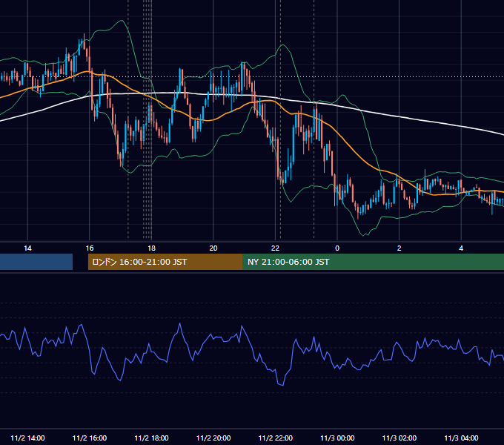
Task: Click the 4 hour label on price chart axis
Action: [x=461, y=248]
